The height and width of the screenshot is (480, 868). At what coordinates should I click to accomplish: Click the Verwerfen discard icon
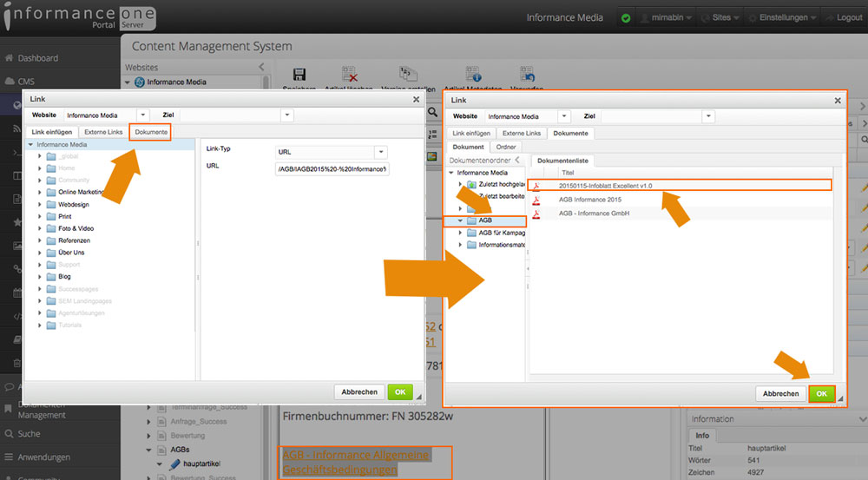pyautogui.click(x=527, y=74)
